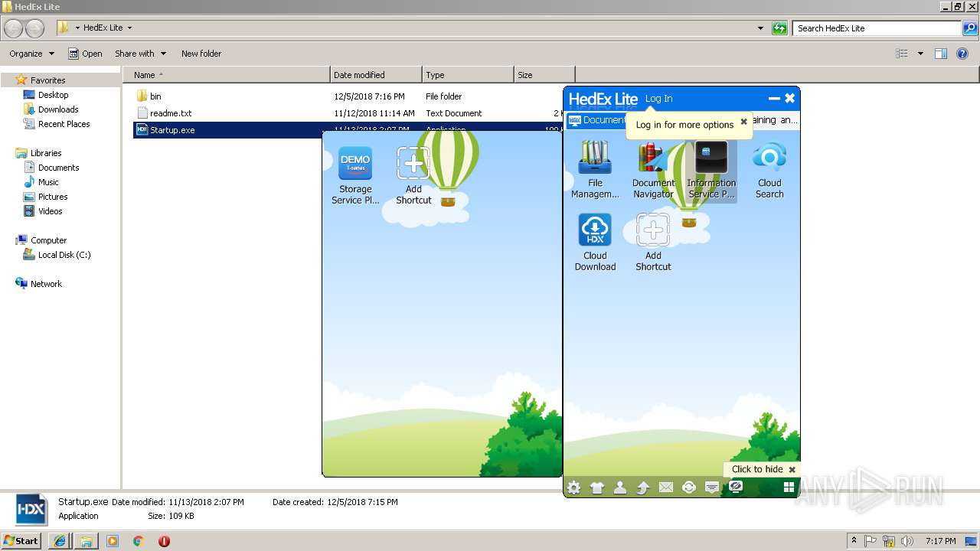Open Documents library in sidebar
This screenshot has width=980, height=551.
click(x=58, y=168)
